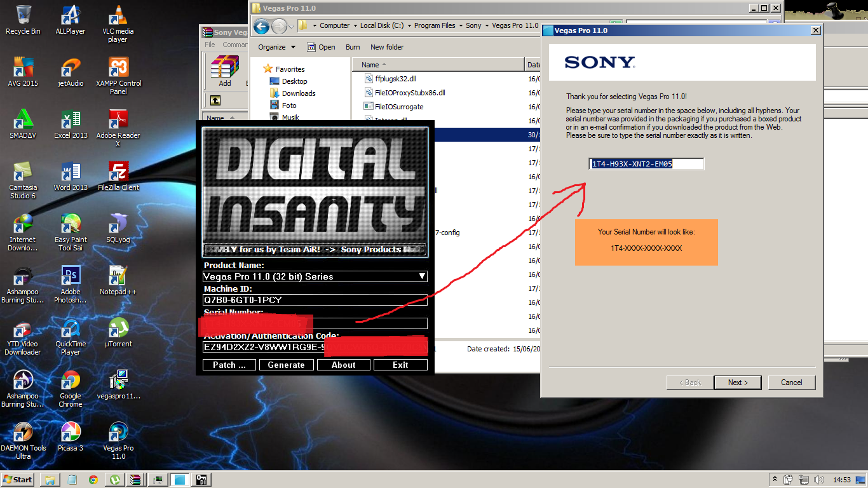Click the volume icon in system tray
This screenshot has width=868, height=488.
820,480
